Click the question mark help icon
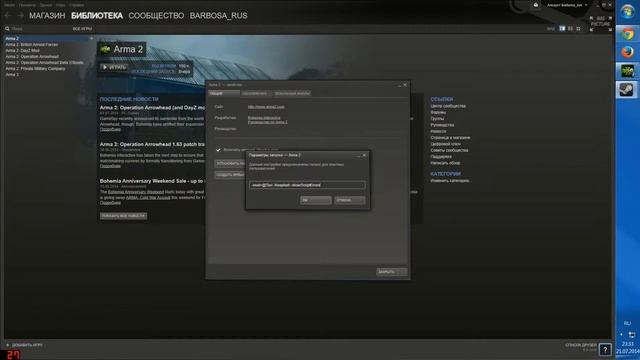Image resolution: width=640 pixels, height=360 pixels. 605,349
